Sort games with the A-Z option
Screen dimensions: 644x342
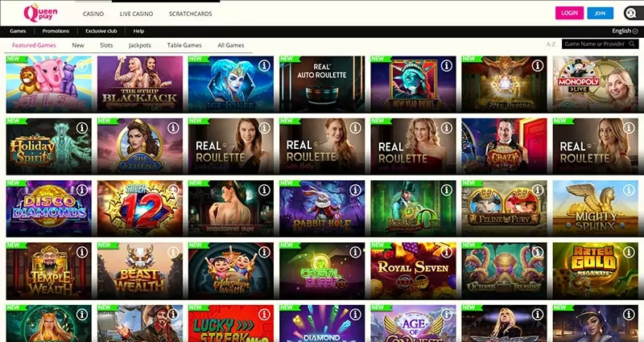click(x=551, y=44)
